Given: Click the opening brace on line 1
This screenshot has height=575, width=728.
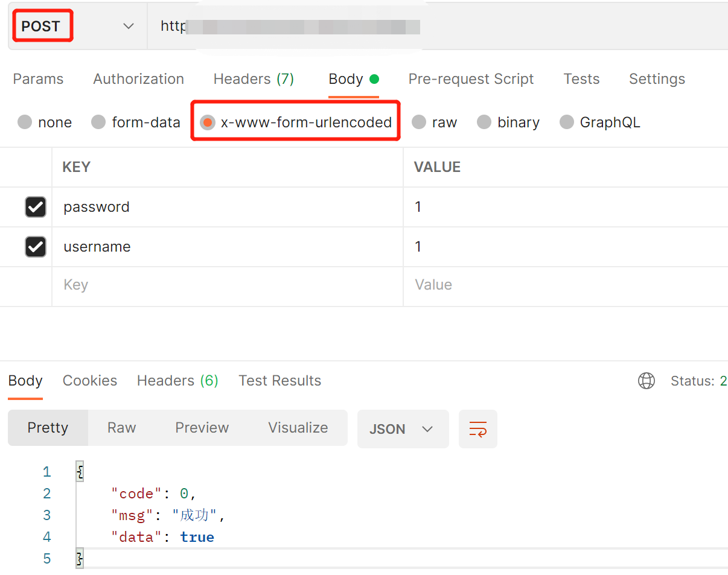Looking at the screenshot, I should pyautogui.click(x=80, y=472).
